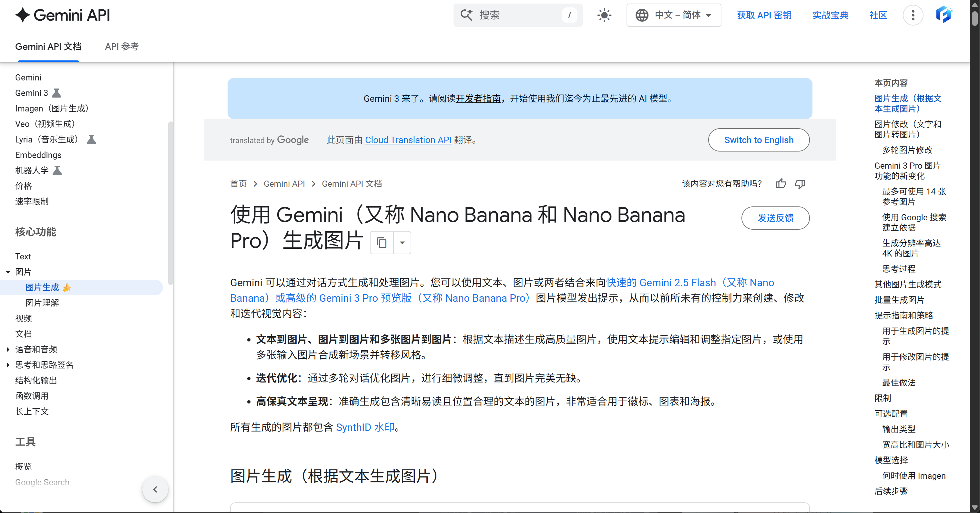Open the 实战宝典 link
This screenshot has width=980, height=513.
pos(831,15)
